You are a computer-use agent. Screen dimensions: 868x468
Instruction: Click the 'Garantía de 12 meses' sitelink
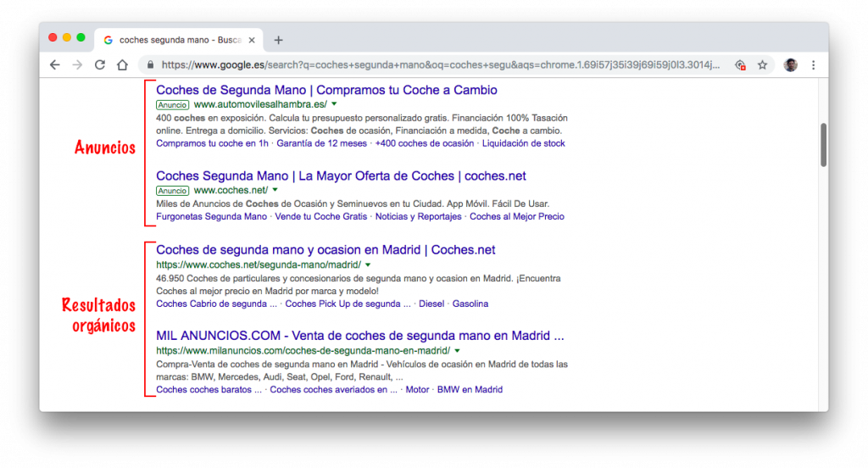pos(321,143)
